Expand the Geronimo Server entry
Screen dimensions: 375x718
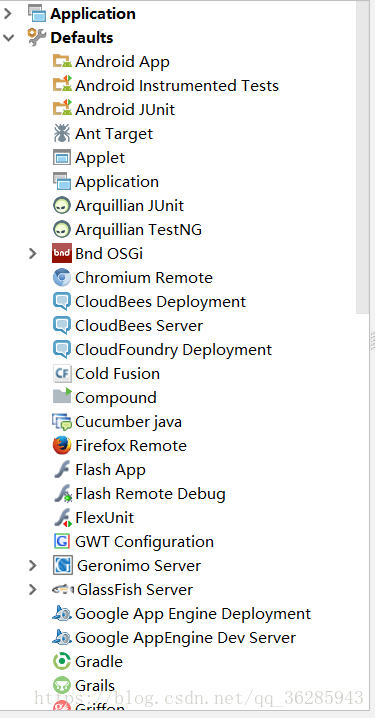[33, 566]
